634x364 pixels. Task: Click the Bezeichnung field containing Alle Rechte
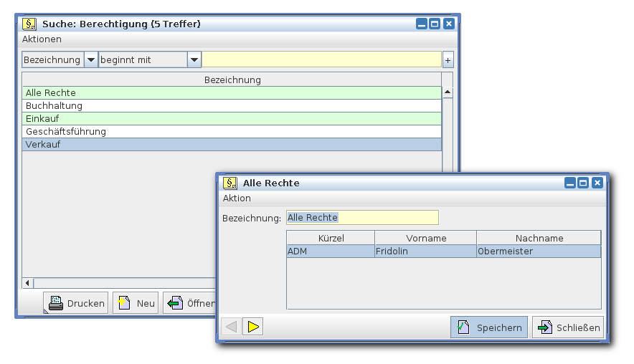pos(361,218)
